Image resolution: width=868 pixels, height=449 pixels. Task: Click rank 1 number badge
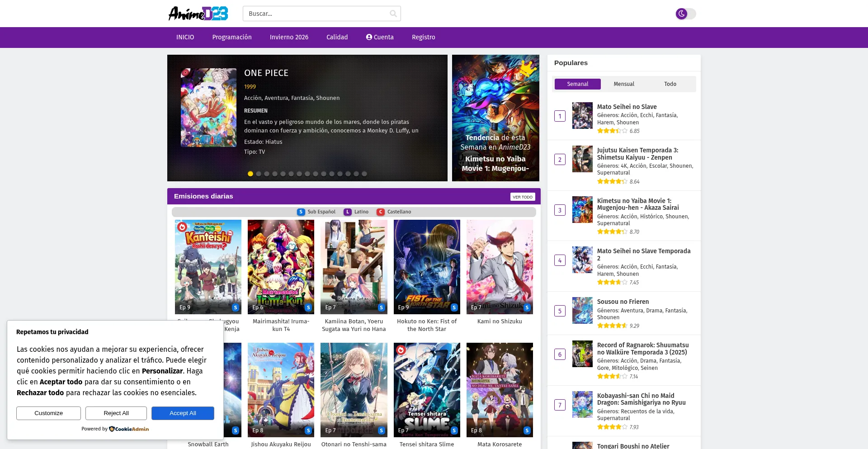click(x=560, y=116)
